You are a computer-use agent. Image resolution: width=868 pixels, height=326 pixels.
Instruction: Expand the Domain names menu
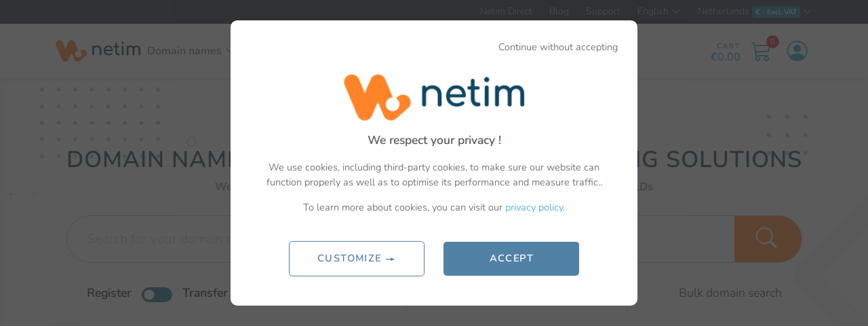tap(189, 51)
